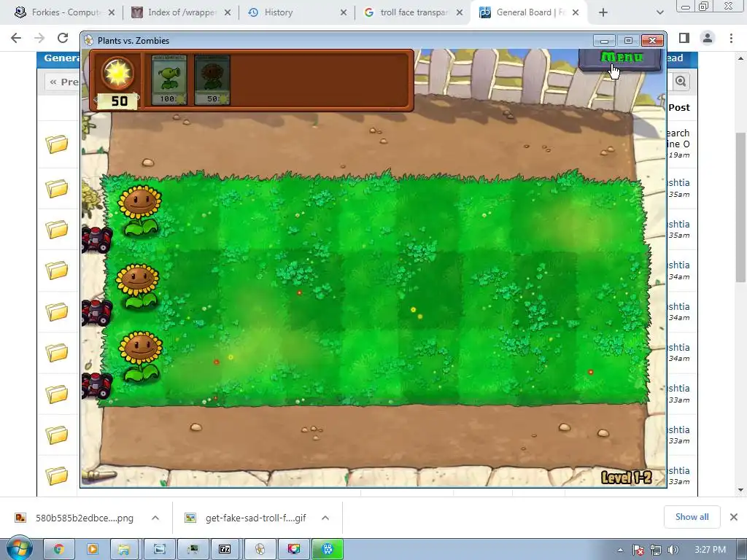Open the 7z taskbar icon
This screenshot has height=560, width=747.
point(225,550)
